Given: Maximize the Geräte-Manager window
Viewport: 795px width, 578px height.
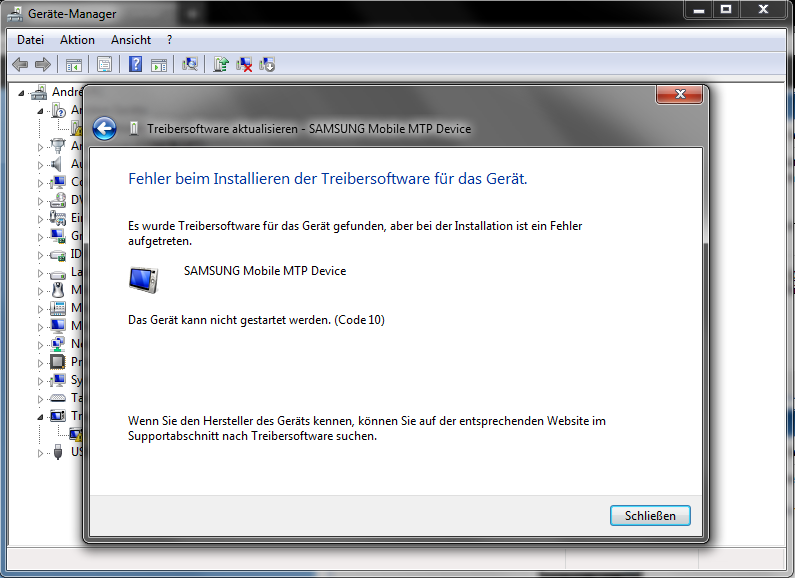Looking at the screenshot, I should point(726,9).
